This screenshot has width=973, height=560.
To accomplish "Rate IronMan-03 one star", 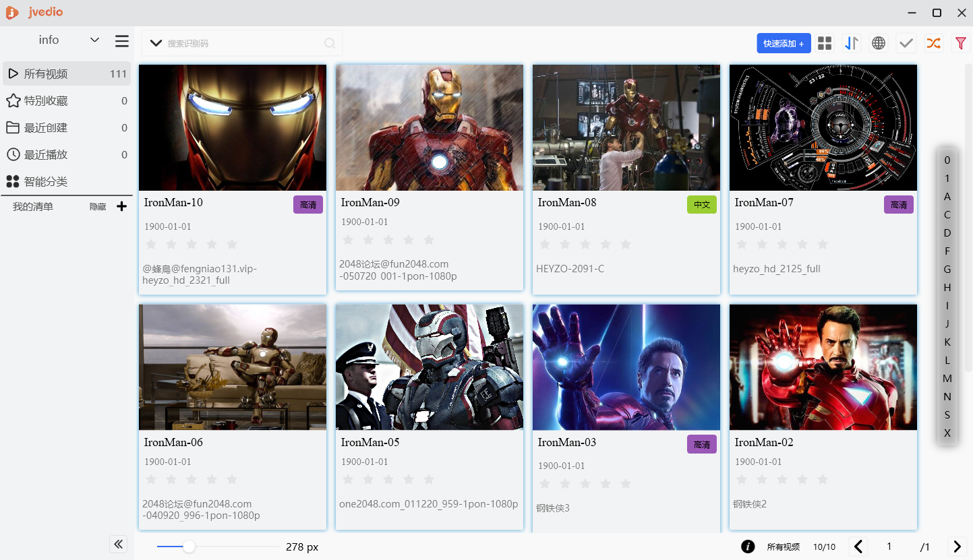I will (x=545, y=484).
